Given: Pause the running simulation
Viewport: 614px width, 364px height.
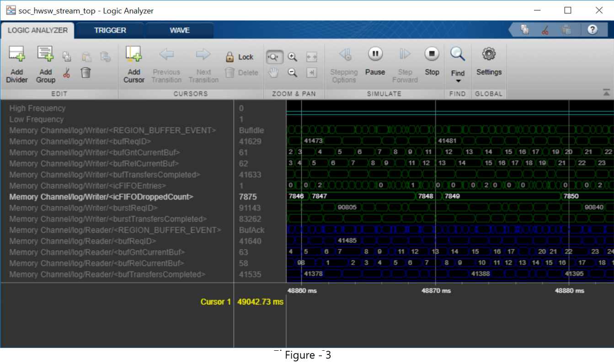Looking at the screenshot, I should [x=375, y=55].
